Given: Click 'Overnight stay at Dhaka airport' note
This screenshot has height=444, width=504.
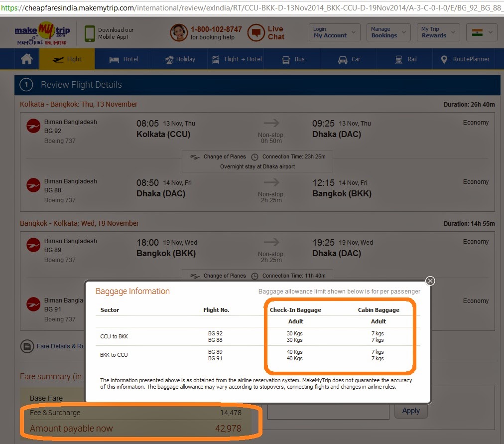Looking at the screenshot, I should click(x=257, y=166).
